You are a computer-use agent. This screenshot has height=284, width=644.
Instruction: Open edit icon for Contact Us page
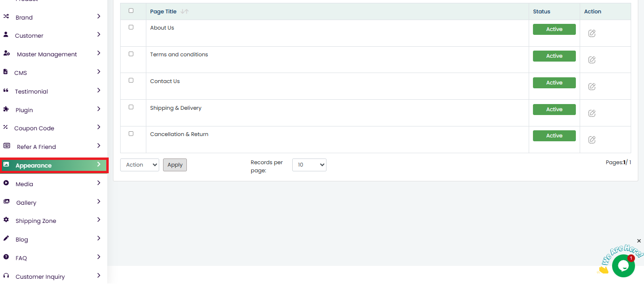pos(592,87)
